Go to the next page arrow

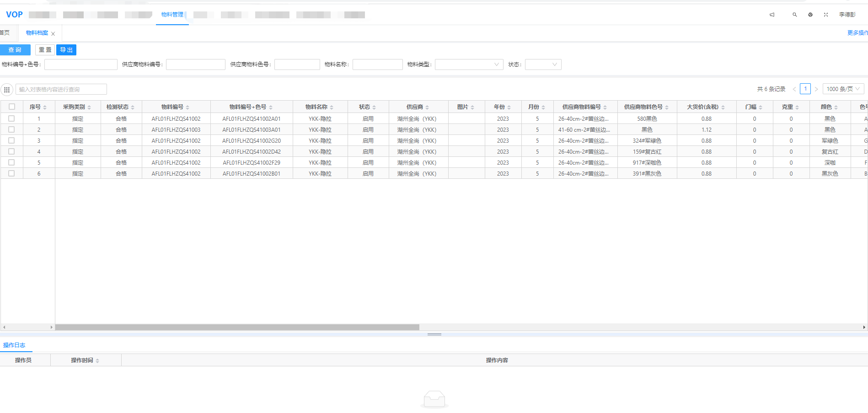point(816,89)
